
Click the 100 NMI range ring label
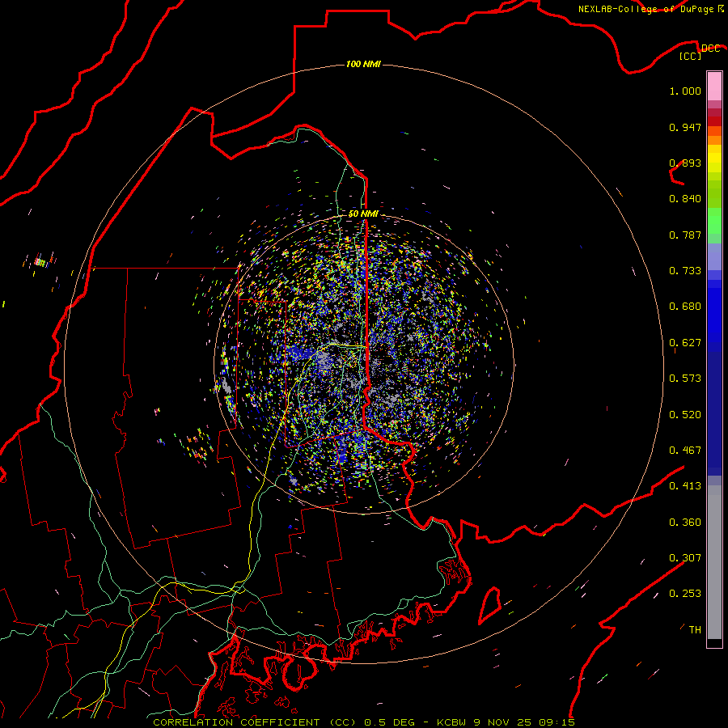(x=363, y=64)
